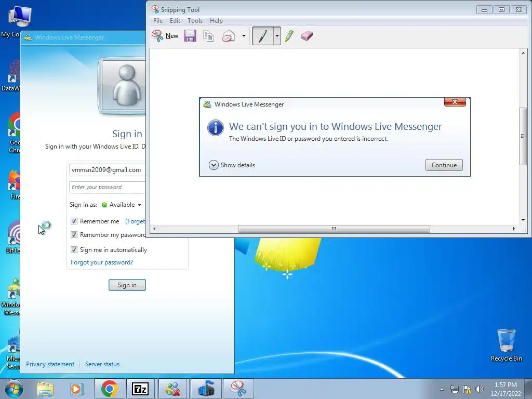Click the volume speaker icon in tray
The width and height of the screenshot is (532, 399).
(x=479, y=390)
